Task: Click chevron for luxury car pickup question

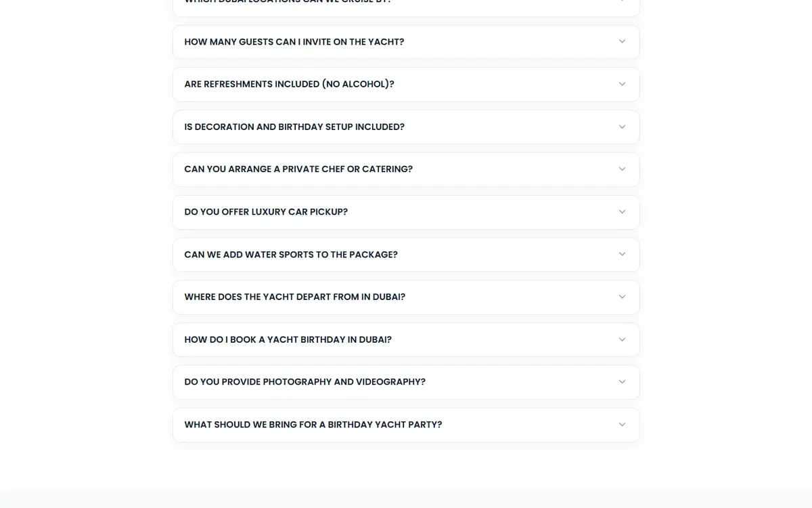Action: tap(622, 211)
